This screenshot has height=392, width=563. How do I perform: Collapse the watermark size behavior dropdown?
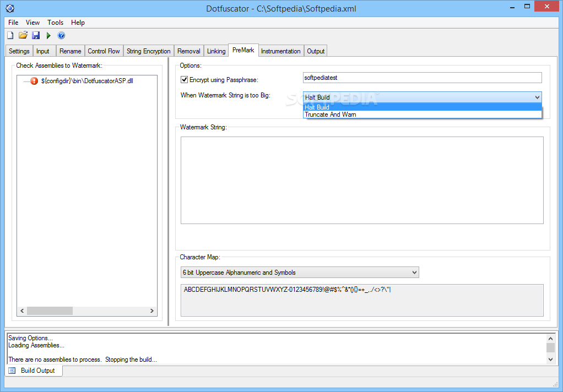point(538,97)
